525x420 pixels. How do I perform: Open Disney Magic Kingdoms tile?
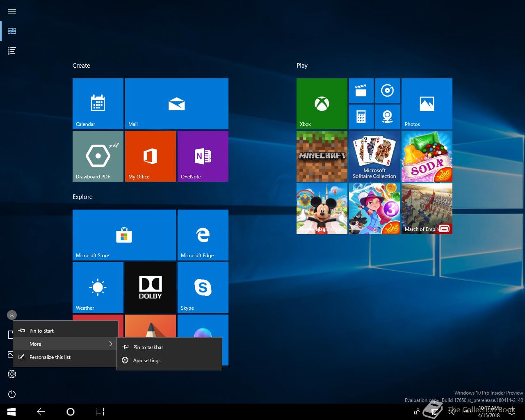pos(322,209)
